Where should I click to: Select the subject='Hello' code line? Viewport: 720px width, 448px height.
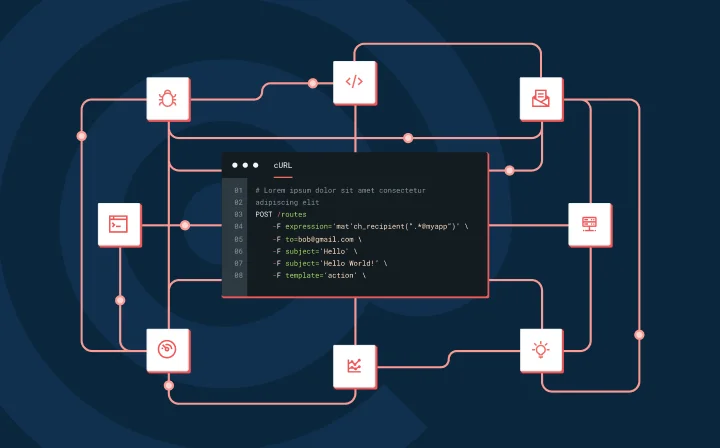click(315, 251)
